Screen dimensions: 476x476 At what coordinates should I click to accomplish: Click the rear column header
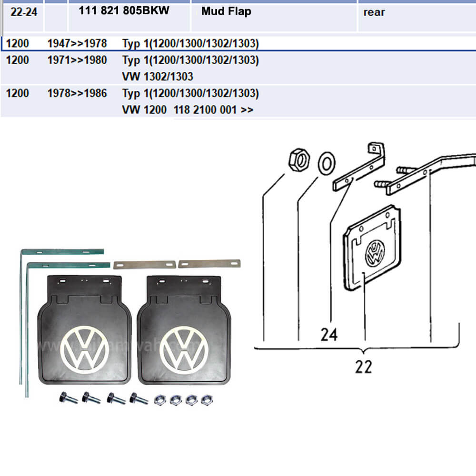(x=374, y=13)
